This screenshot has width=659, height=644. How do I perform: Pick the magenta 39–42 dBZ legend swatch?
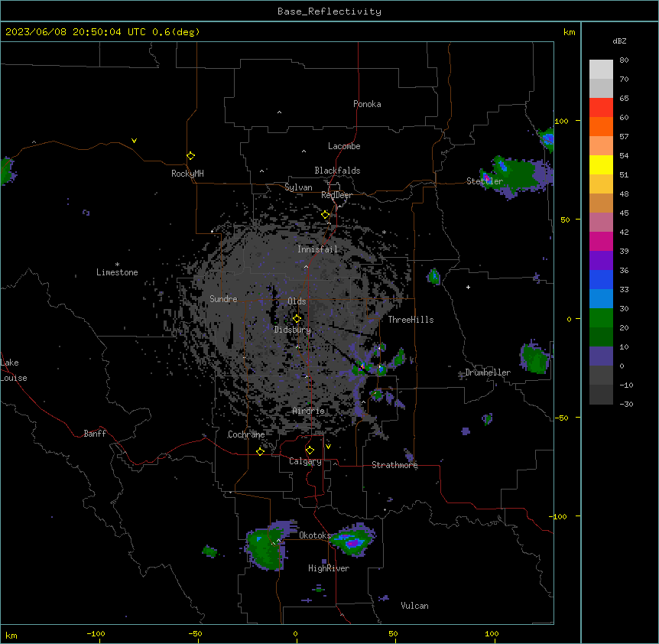coord(601,241)
